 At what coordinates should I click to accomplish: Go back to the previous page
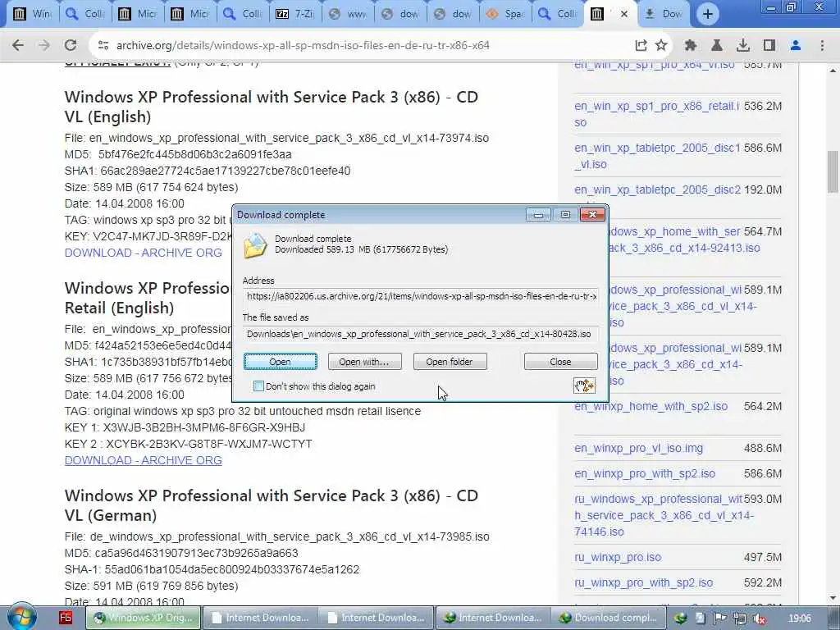pyautogui.click(x=18, y=46)
